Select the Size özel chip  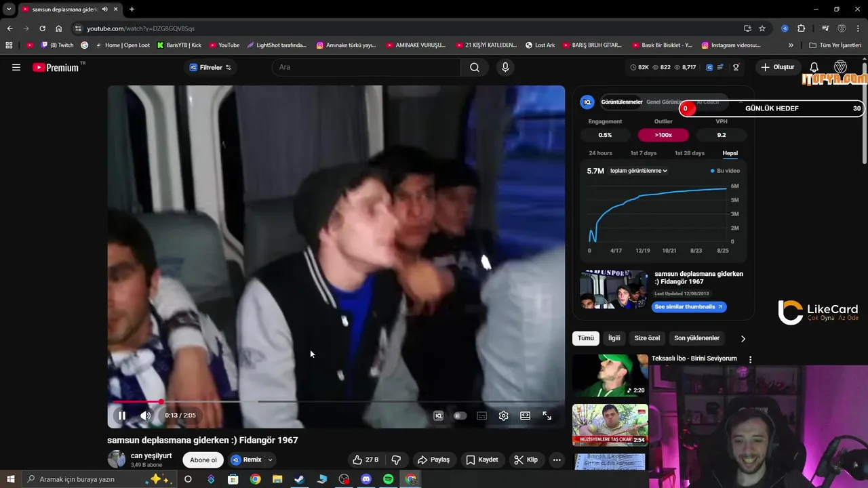pos(647,338)
